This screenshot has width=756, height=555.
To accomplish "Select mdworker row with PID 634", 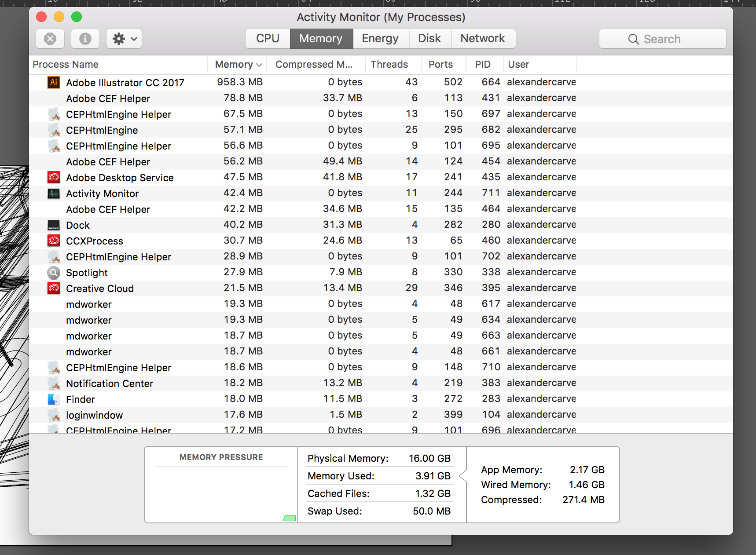I will 381,320.
